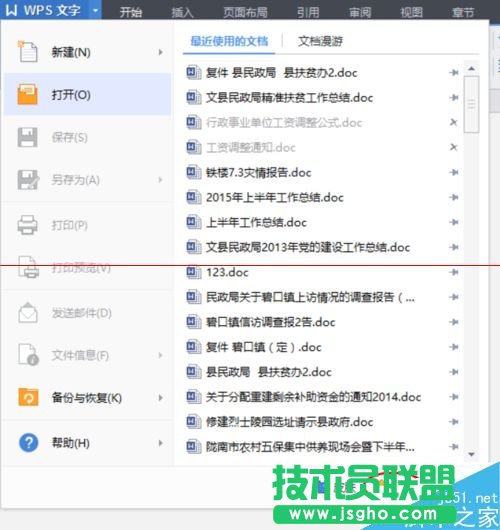Open recent file 复件 碧口镇（定）.doc
This screenshot has height=530, width=500.
(264, 347)
